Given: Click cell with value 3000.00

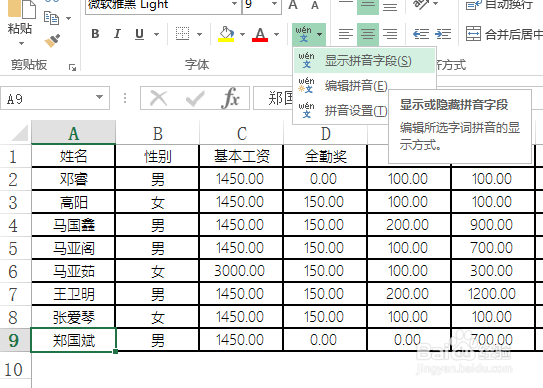Looking at the screenshot, I should (x=240, y=271).
